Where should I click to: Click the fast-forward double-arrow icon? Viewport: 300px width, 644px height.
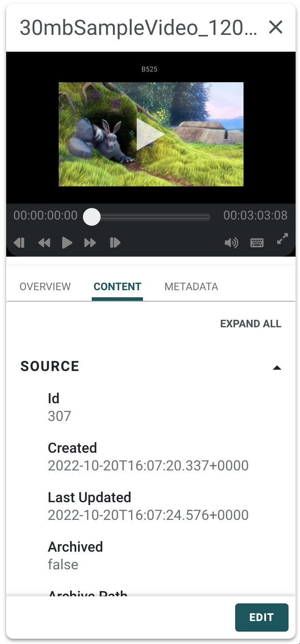click(x=90, y=242)
